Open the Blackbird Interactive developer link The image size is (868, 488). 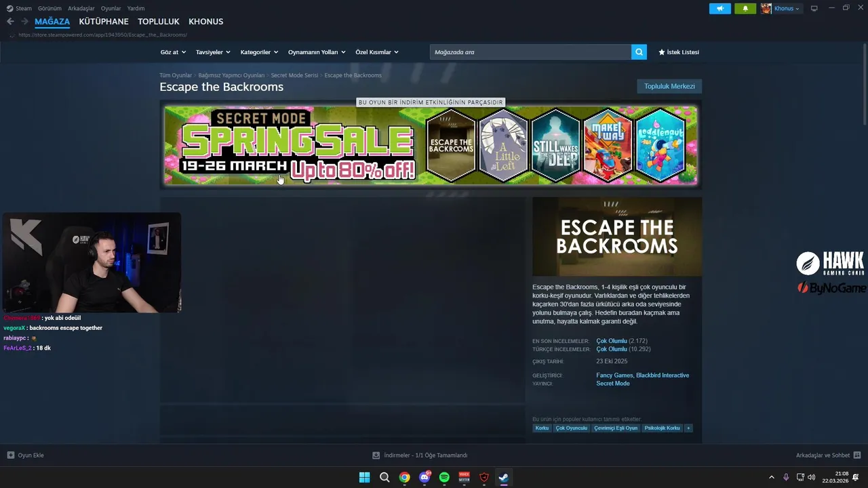(x=663, y=375)
